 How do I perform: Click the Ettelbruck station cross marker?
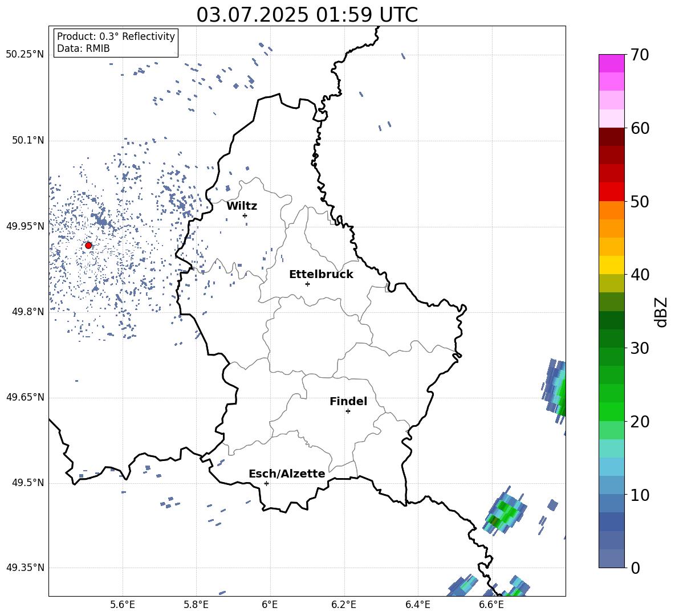point(307,284)
